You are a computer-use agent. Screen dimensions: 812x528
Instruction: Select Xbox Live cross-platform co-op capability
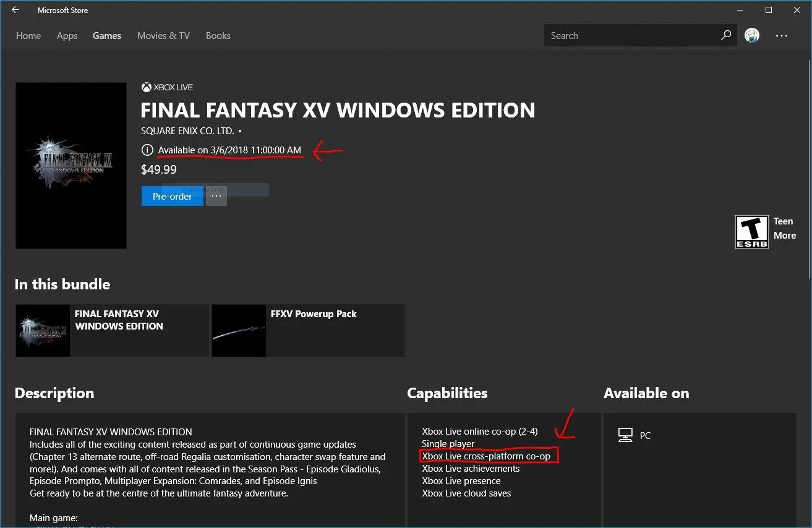tap(486, 456)
